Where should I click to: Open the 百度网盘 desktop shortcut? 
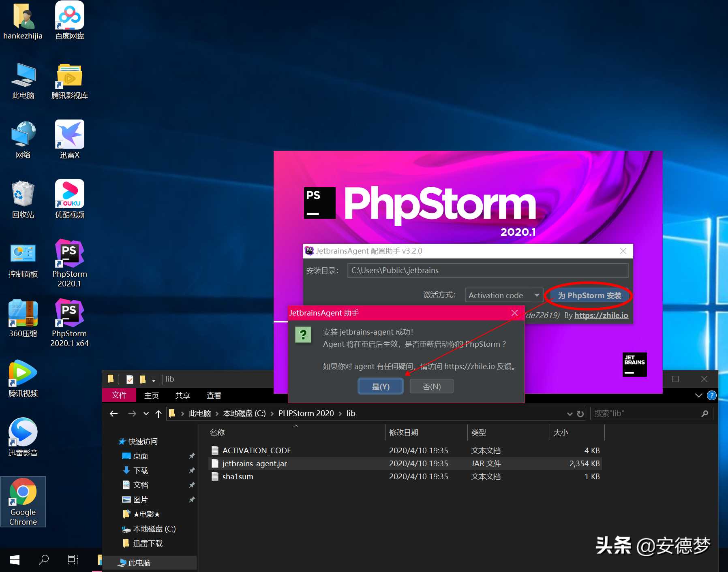[x=70, y=21]
